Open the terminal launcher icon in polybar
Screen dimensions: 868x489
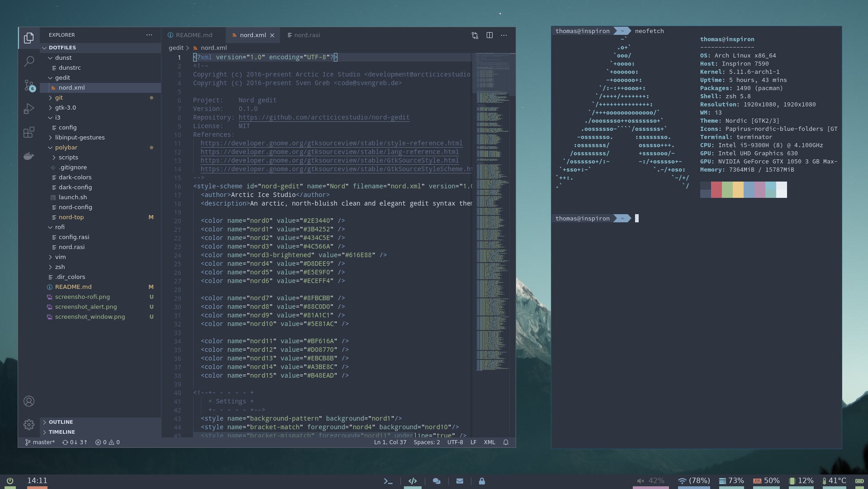388,481
